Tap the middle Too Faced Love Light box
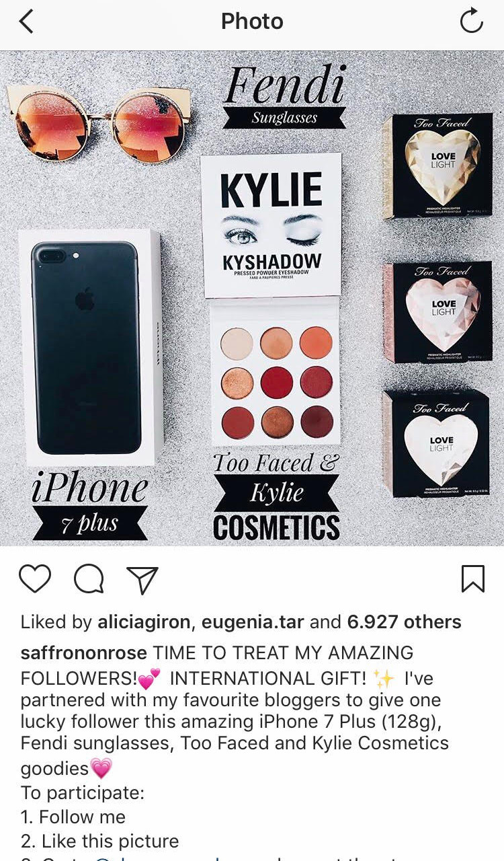 pyautogui.click(x=436, y=312)
